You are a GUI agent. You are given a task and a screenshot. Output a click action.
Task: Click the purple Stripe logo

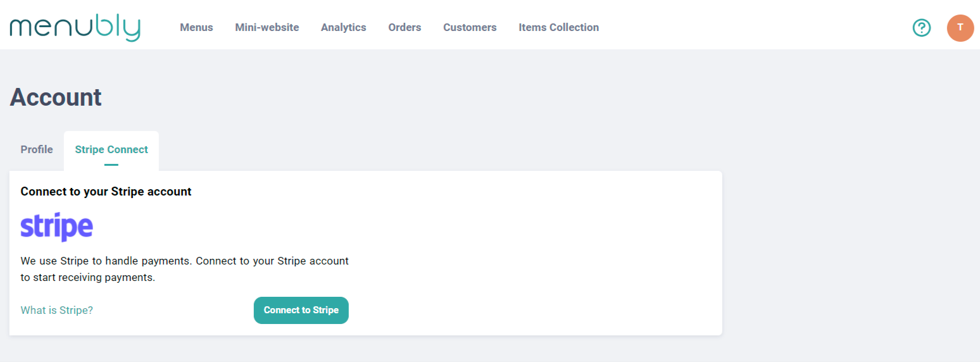point(57,227)
